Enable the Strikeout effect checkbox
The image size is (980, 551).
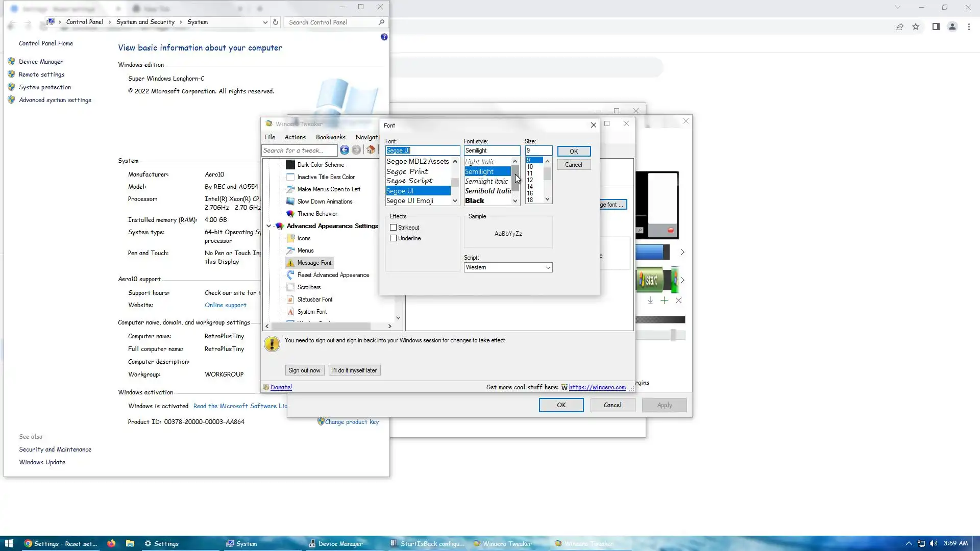(x=393, y=228)
